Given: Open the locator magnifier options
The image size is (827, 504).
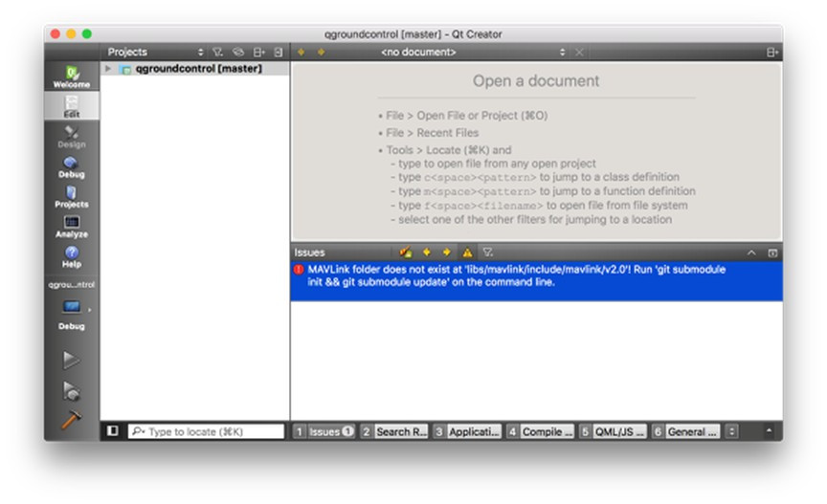Looking at the screenshot, I should click(138, 431).
